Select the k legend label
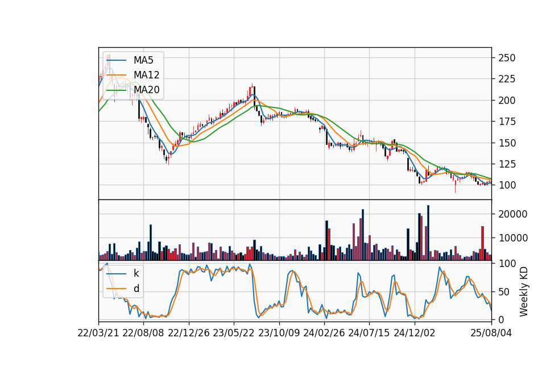The height and width of the screenshot is (392, 546). pyautogui.click(x=136, y=273)
